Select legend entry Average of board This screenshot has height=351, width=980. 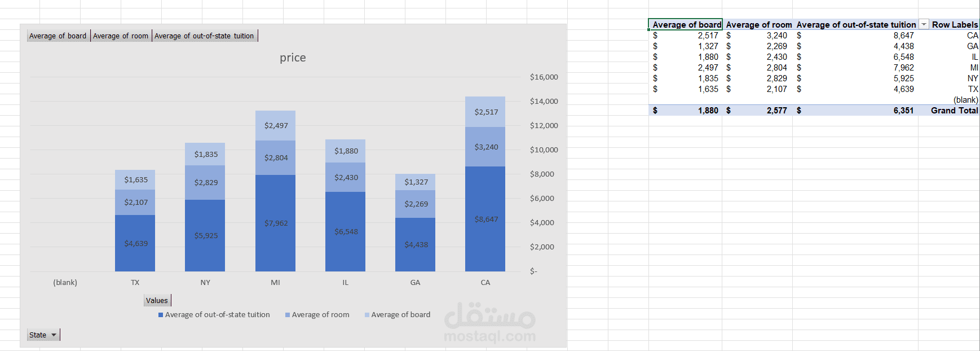[398, 315]
